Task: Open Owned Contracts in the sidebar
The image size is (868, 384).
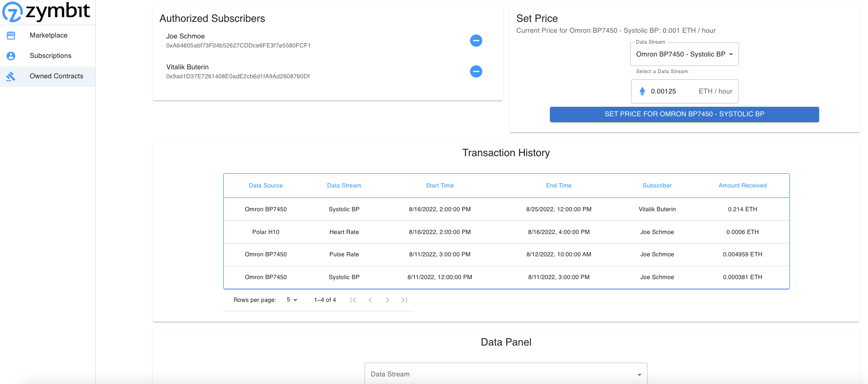Action: point(47,76)
